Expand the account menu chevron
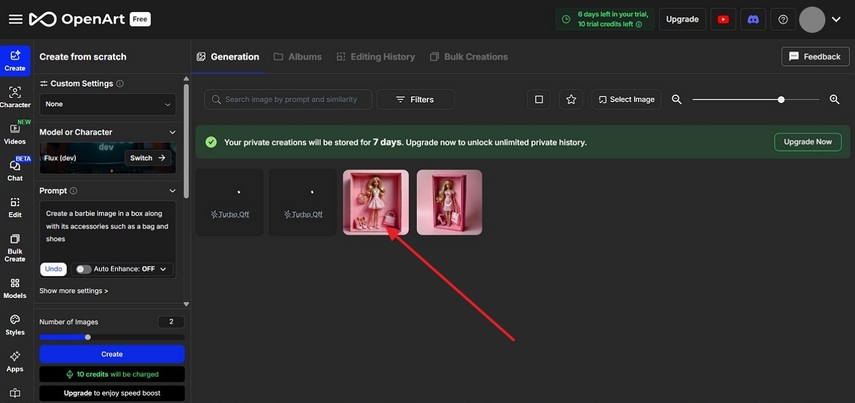The height and width of the screenshot is (403, 855). pyautogui.click(x=836, y=20)
